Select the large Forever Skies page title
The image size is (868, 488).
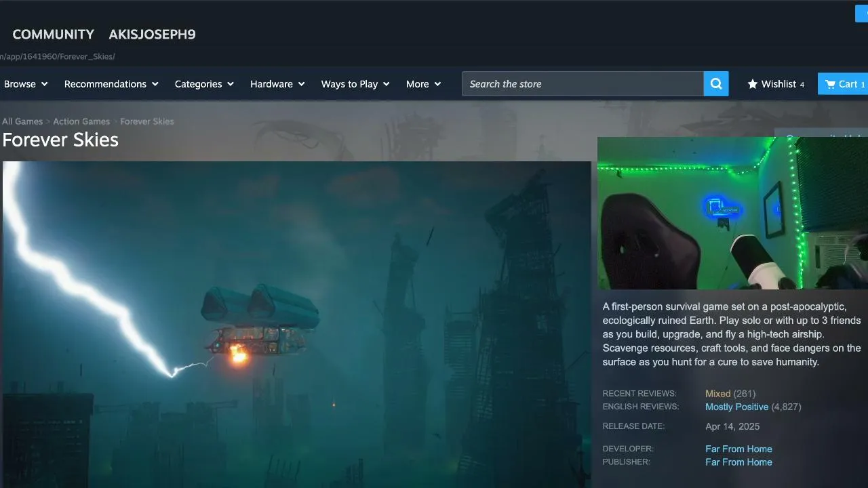pyautogui.click(x=60, y=140)
